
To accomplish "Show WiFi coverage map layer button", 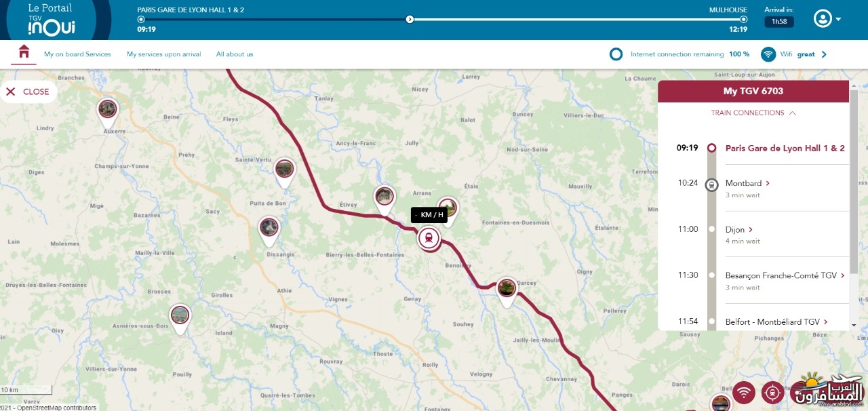I will (x=744, y=392).
